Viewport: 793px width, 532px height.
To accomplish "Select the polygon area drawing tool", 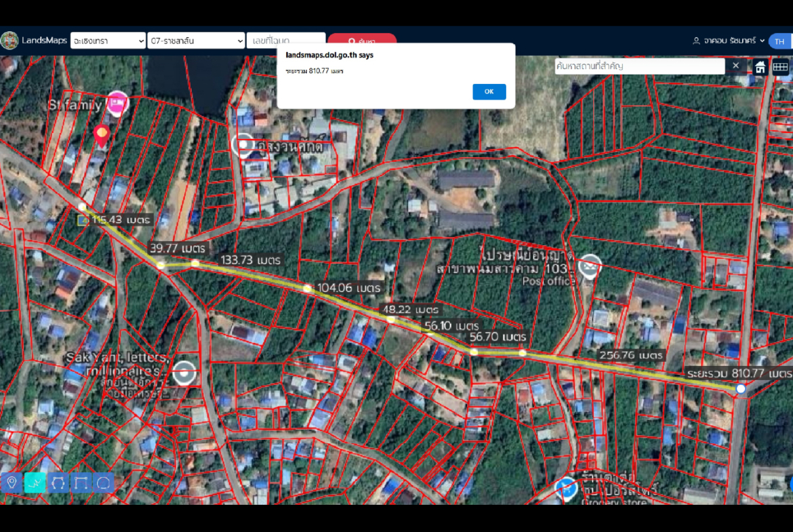I will [x=58, y=483].
